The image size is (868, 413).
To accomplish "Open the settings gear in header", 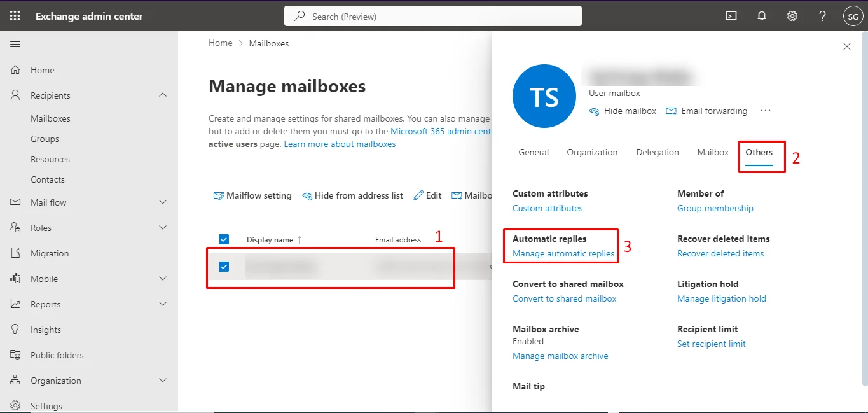I will pyautogui.click(x=792, y=16).
